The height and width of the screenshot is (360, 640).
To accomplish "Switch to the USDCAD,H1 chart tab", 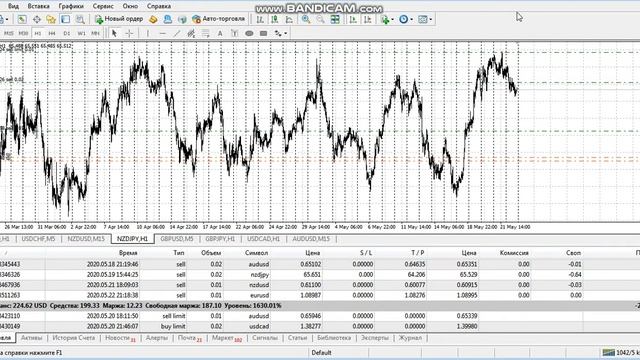I will coord(263,239).
